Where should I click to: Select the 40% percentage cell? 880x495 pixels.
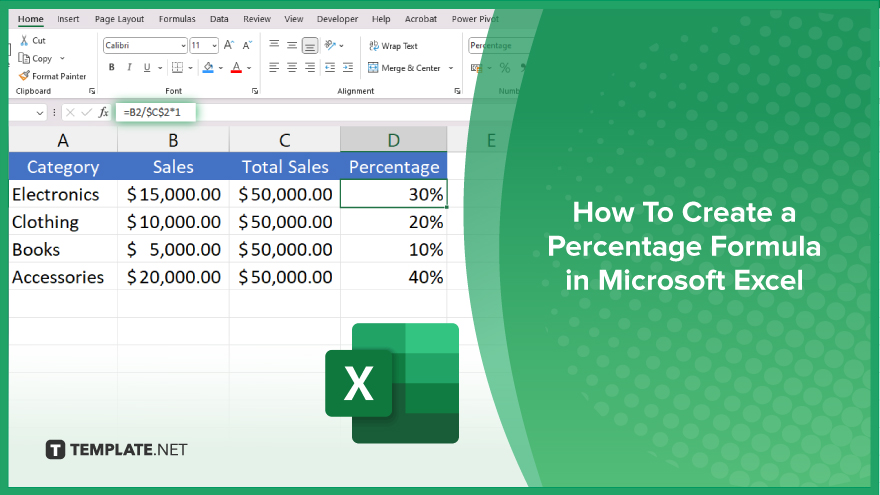pos(393,277)
